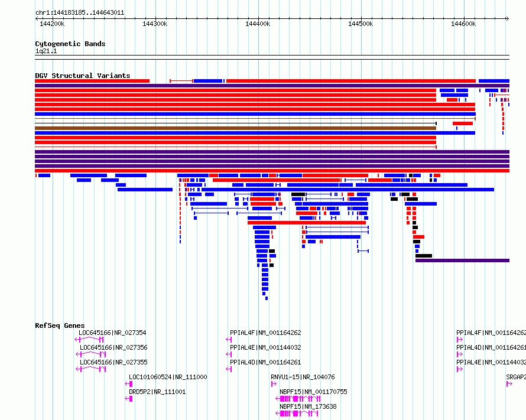
Task: Click the NBPF15 NM_173638 exon glyph
Action: (297, 414)
